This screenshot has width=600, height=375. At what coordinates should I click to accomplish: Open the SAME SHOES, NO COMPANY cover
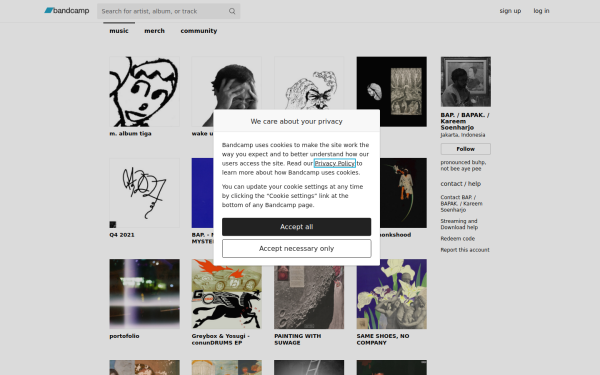(391, 294)
